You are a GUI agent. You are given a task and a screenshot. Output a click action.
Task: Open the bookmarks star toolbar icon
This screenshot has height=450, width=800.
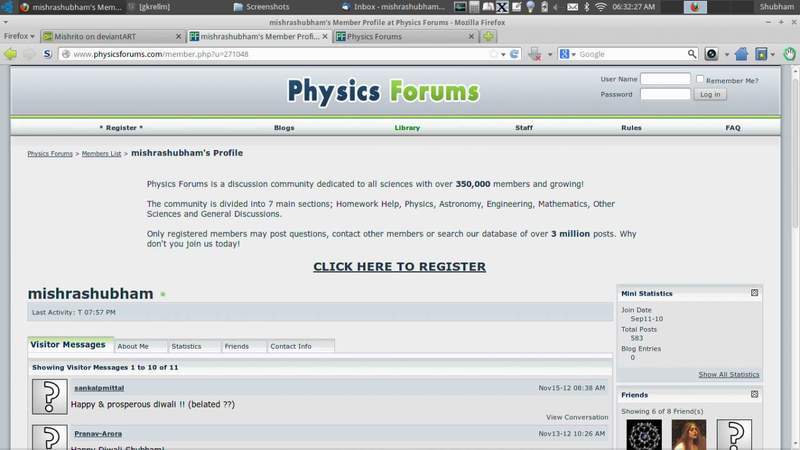click(x=761, y=54)
